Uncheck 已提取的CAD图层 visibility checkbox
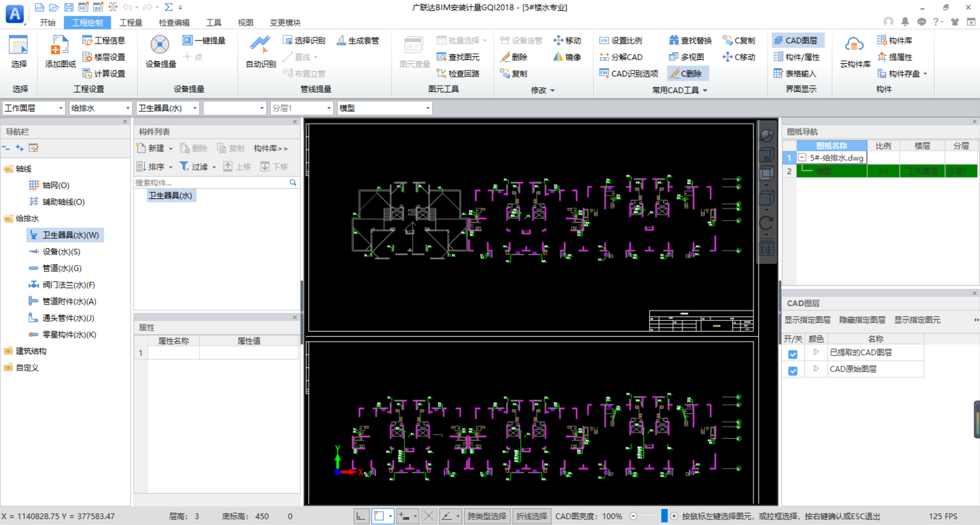This screenshot has width=980, height=525. pyautogui.click(x=793, y=354)
